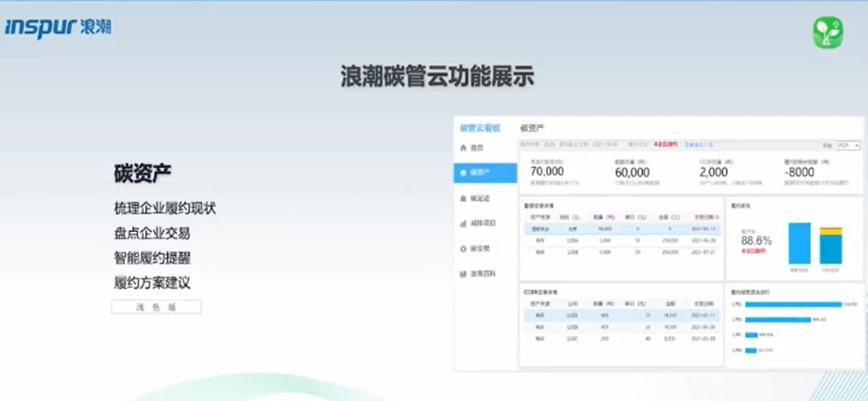The width and height of the screenshot is (868, 401).
Task: Select the highlighted first allowance trade row
Action: pyautogui.click(x=622, y=229)
